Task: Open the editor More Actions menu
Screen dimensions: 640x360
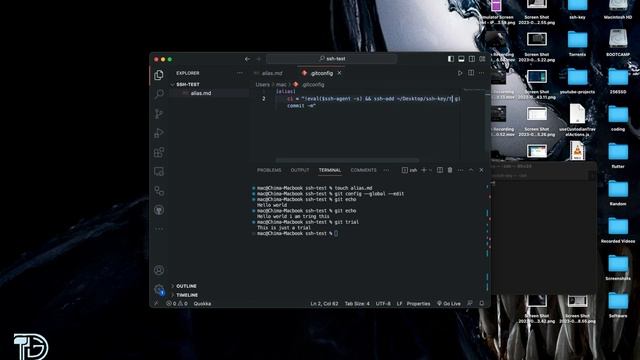Action: click(482, 73)
